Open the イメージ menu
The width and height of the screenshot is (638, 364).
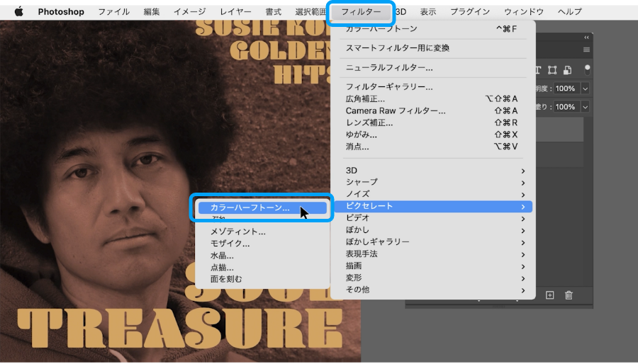coord(189,12)
